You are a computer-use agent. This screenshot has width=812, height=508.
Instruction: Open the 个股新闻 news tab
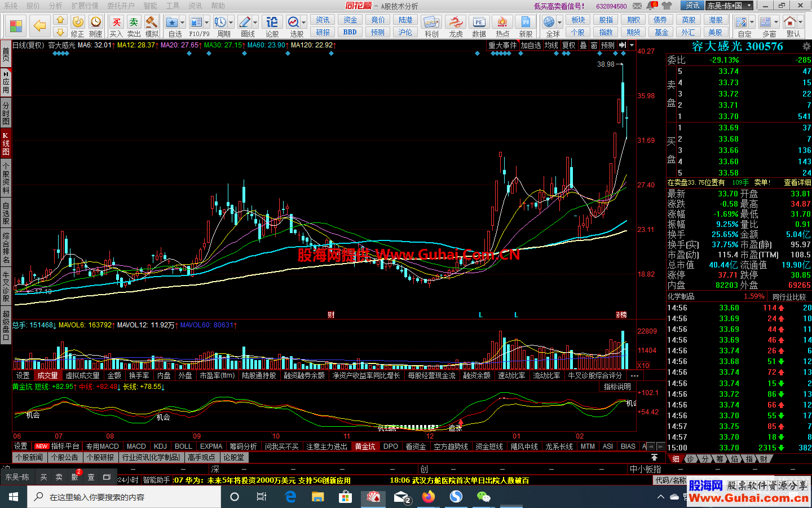point(29,457)
